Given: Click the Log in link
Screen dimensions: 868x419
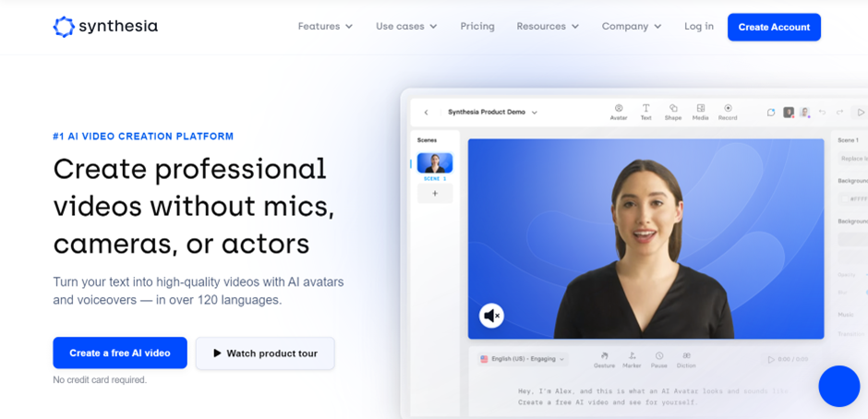Looking at the screenshot, I should click(699, 26).
